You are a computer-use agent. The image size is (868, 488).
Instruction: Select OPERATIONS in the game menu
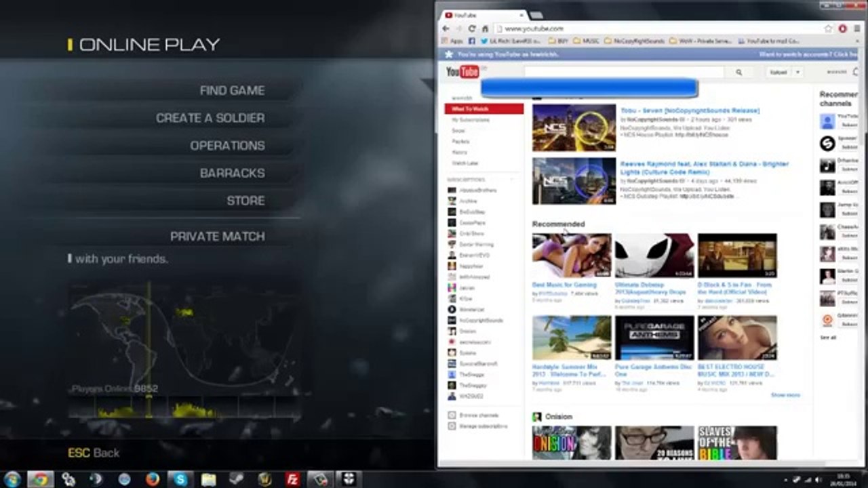227,146
